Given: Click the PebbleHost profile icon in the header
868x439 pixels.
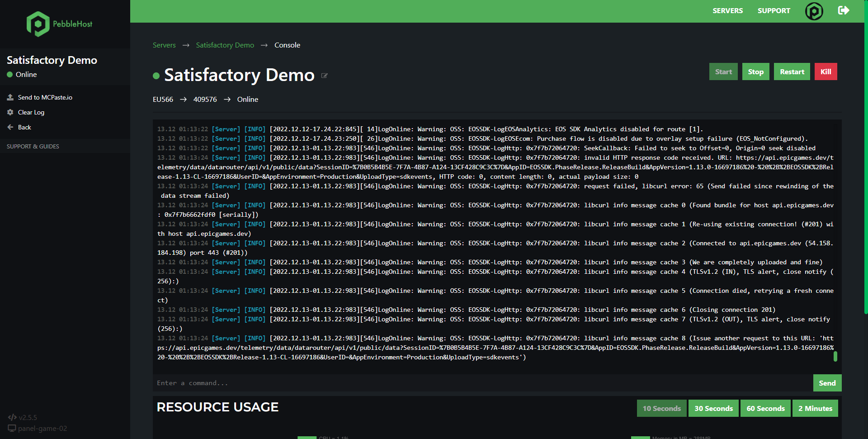Looking at the screenshot, I should click(814, 11).
